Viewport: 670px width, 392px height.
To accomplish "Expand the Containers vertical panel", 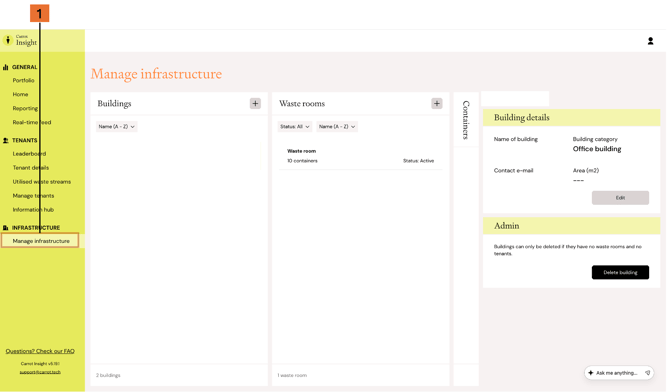I will point(466,120).
